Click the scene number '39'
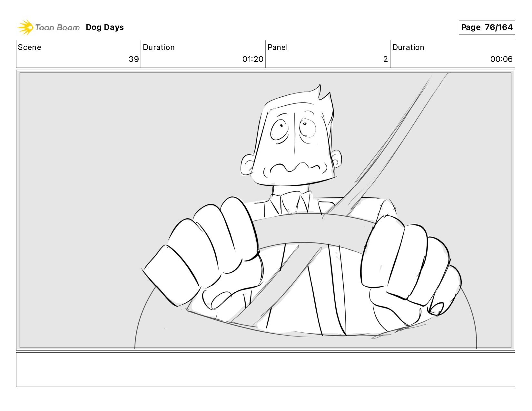 [134, 59]
